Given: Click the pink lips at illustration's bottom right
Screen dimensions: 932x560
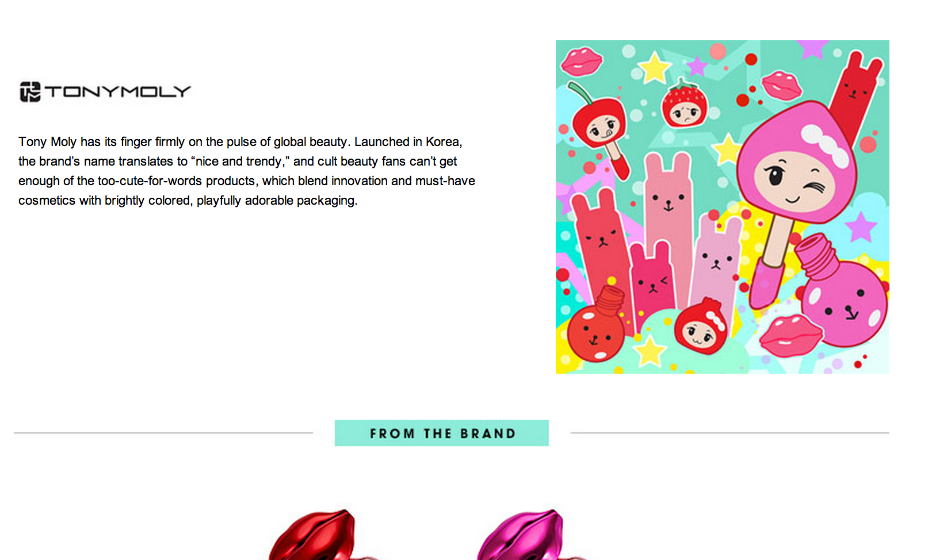Looking at the screenshot, I should point(789,336).
